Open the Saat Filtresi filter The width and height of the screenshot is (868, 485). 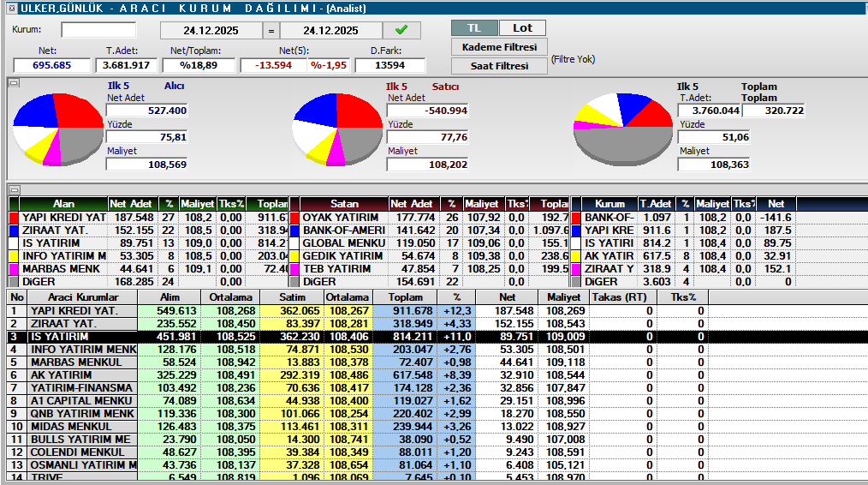tap(499, 66)
